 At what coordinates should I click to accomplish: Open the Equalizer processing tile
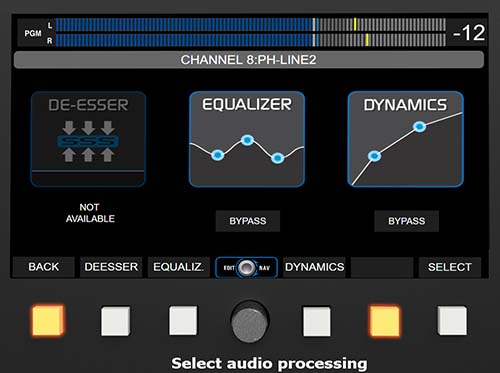click(x=247, y=139)
